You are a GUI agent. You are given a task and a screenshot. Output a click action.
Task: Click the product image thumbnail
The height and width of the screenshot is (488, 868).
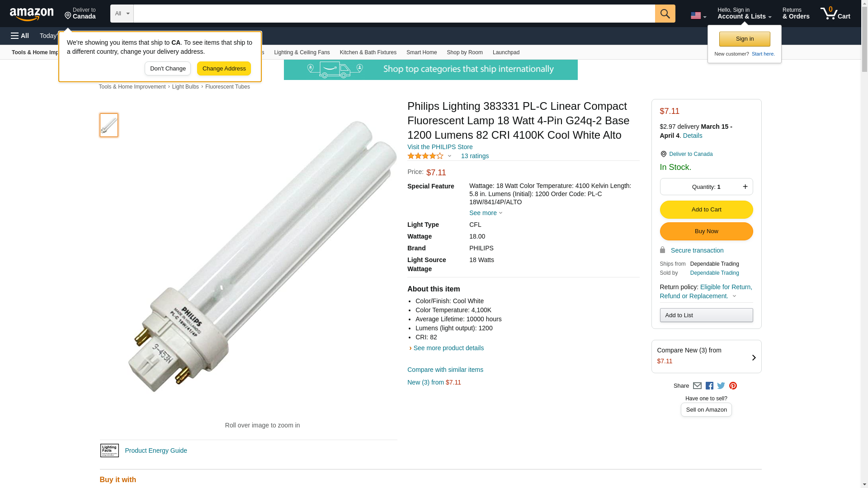109,125
